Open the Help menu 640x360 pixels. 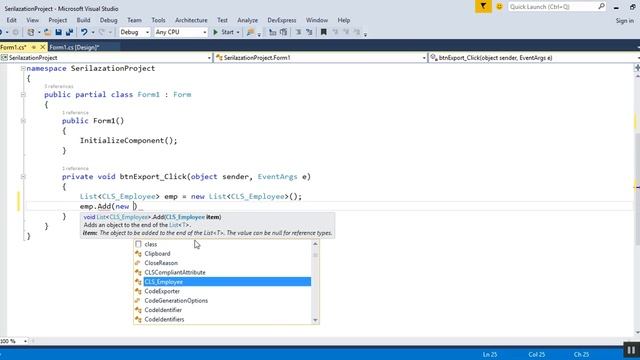[344, 20]
